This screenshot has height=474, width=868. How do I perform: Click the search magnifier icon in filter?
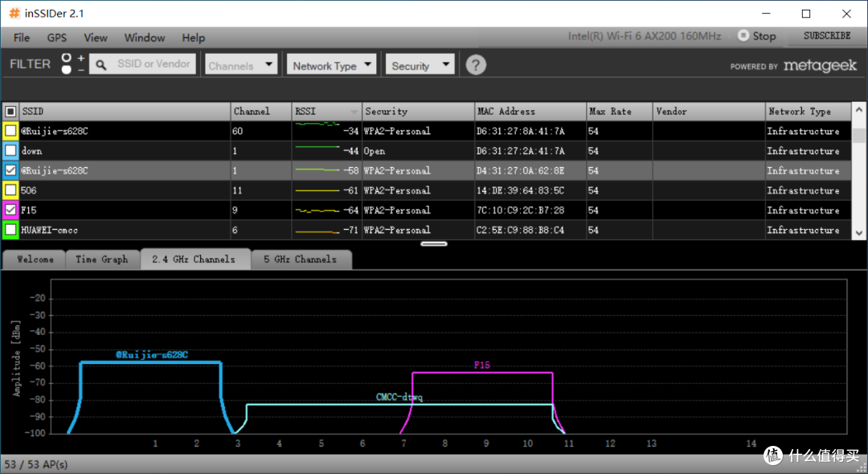[100, 65]
